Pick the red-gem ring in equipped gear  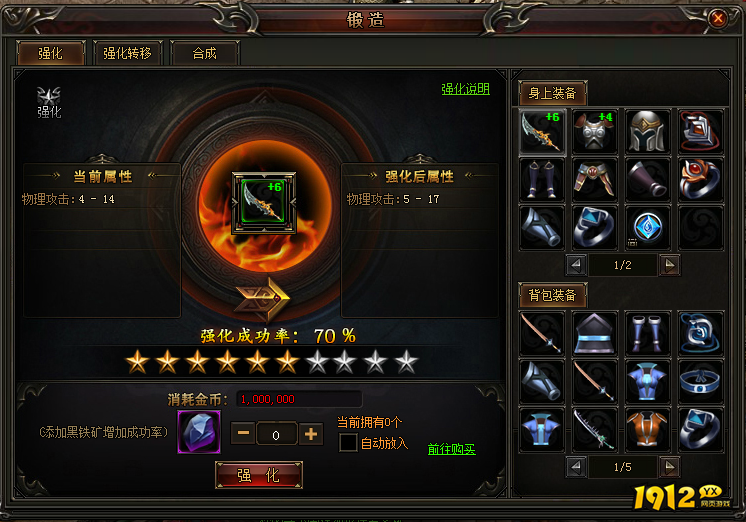[700, 179]
